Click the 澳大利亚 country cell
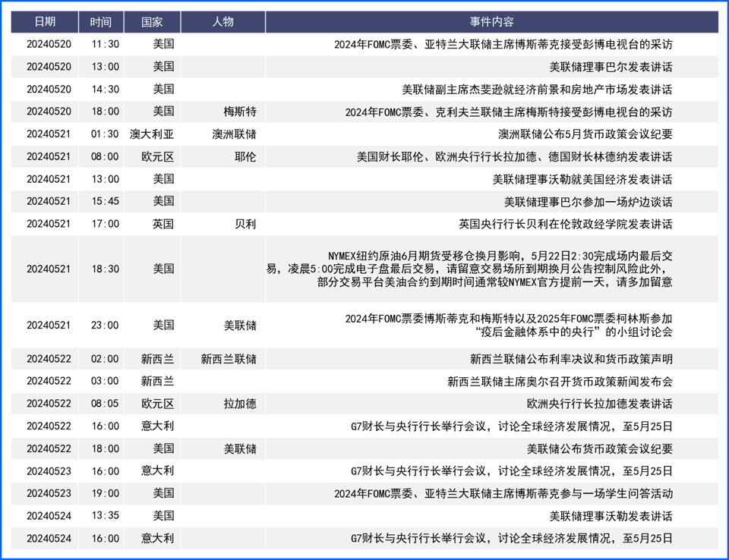 pos(152,134)
